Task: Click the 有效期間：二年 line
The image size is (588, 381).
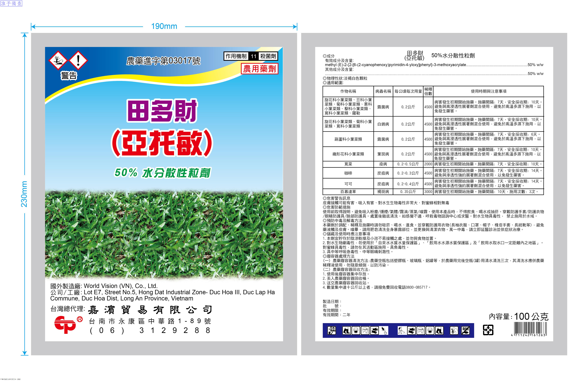Action: [336, 315]
